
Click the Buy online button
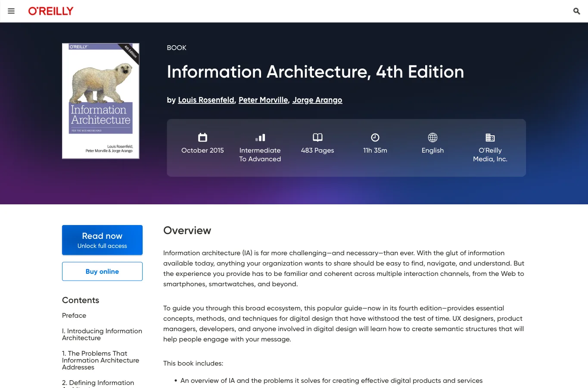point(102,272)
